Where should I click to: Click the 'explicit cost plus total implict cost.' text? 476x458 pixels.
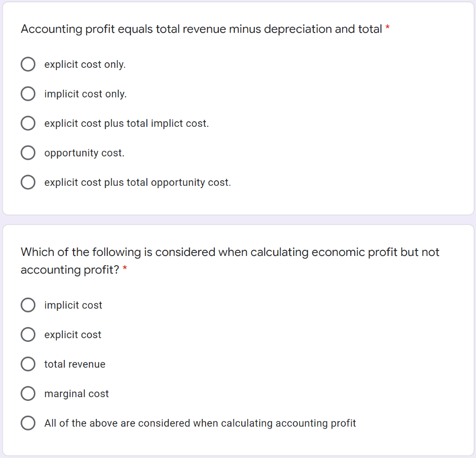[x=126, y=124]
